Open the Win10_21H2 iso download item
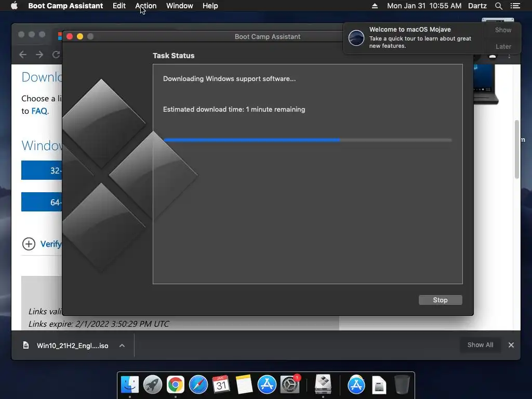The height and width of the screenshot is (399, 532). coord(72,345)
